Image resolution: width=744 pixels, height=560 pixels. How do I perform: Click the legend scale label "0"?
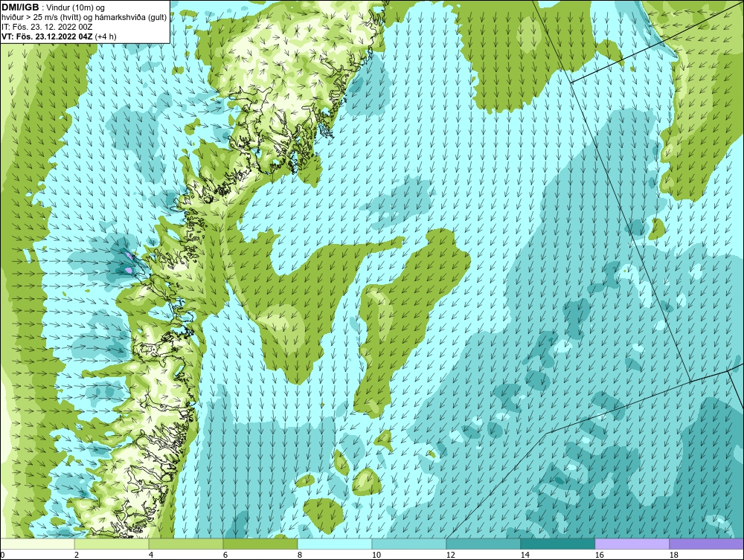coord(2,555)
